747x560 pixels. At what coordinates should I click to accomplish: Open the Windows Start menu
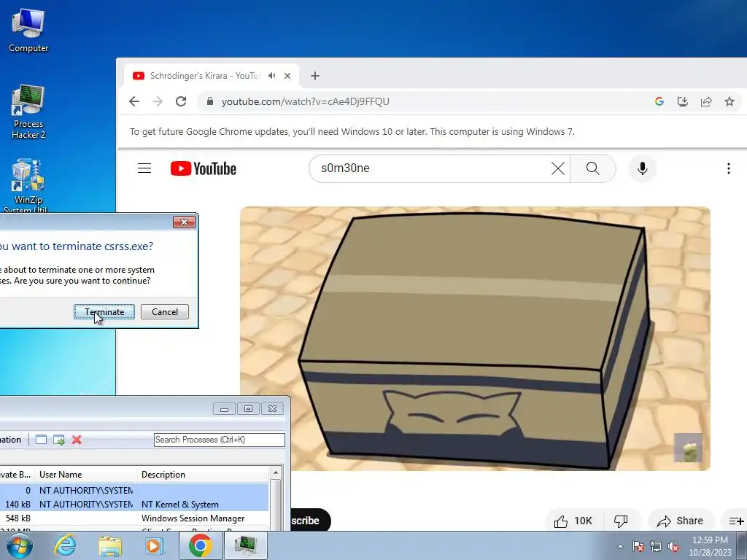(x=20, y=545)
